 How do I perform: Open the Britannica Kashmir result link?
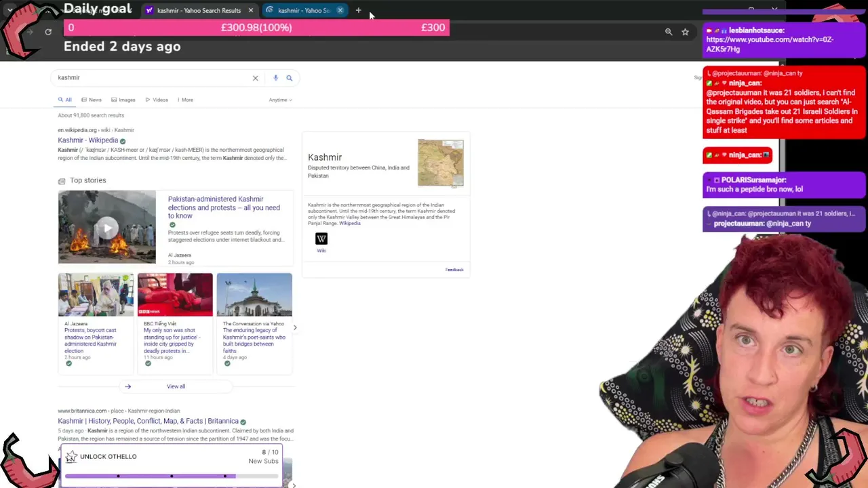(148, 421)
